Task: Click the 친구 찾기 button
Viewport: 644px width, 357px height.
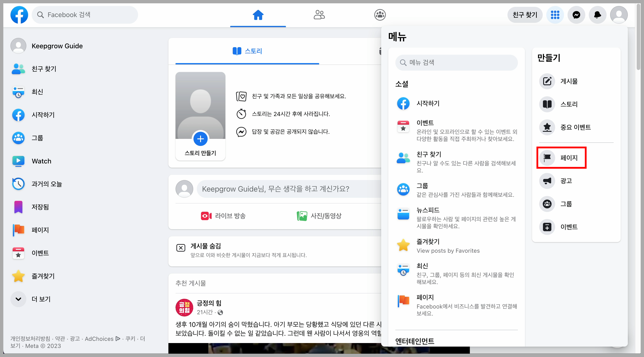Action: (525, 15)
